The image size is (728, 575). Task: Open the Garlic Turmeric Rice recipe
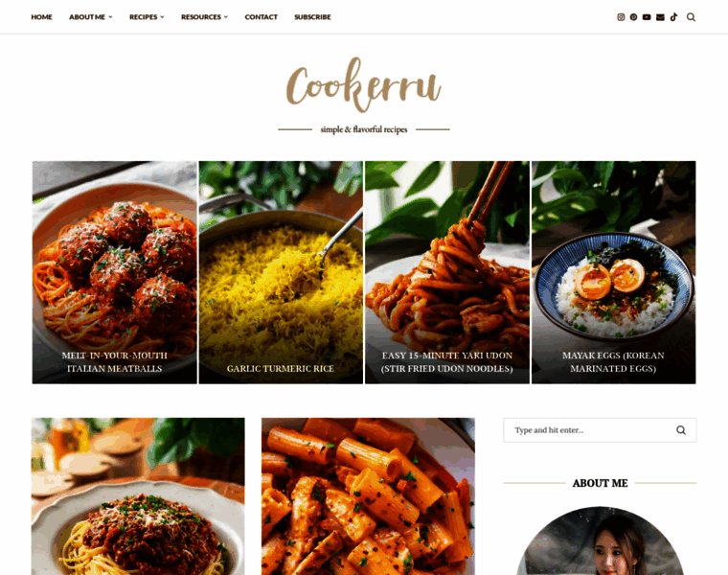tap(281, 272)
